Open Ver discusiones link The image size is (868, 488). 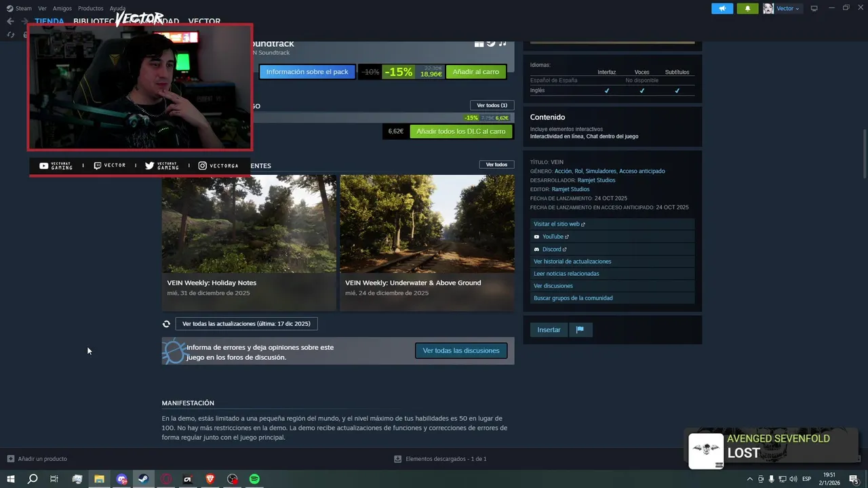[553, 286]
